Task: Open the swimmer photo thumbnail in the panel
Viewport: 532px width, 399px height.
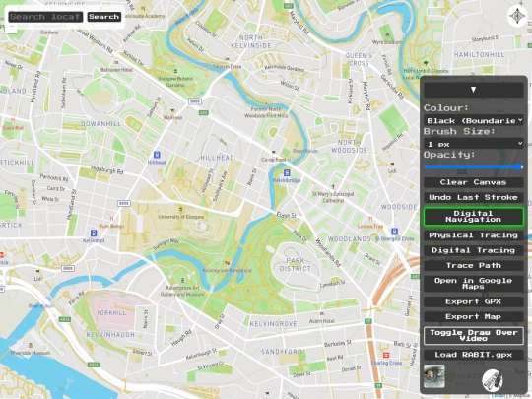Action: [433, 376]
